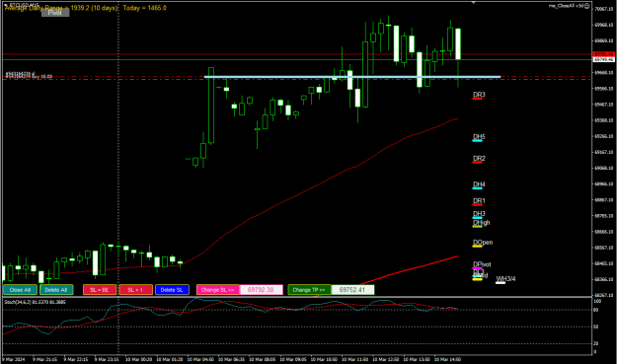Select the DH3 level label
This screenshot has width=617, height=364.
[x=479, y=214]
